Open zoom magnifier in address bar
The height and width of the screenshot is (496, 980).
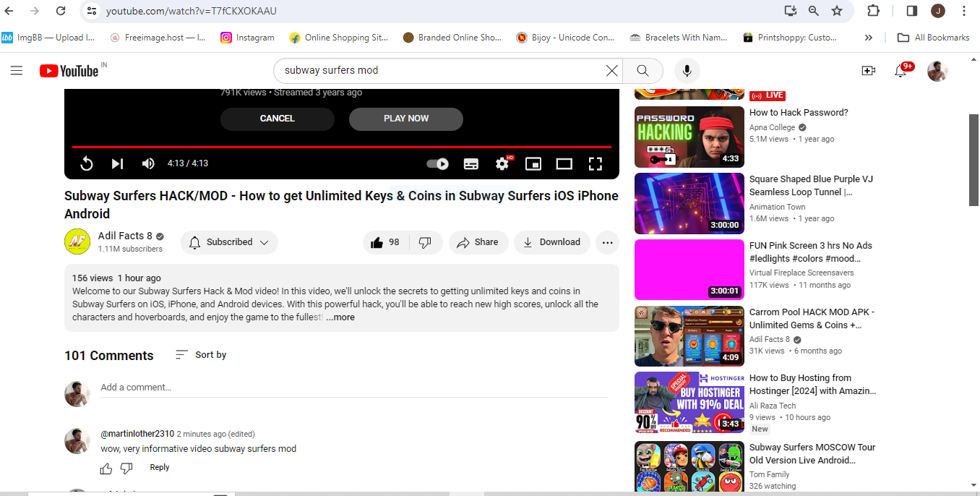(x=814, y=11)
